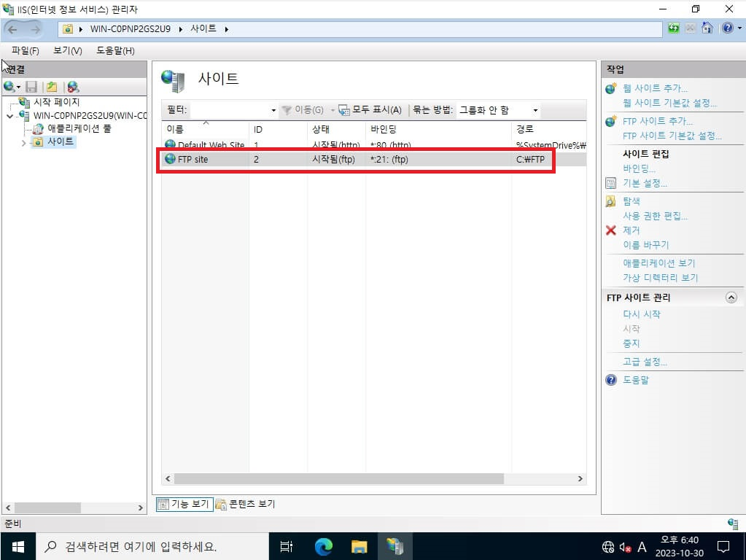Click the FTP site globe icon
Screen dimensions: 746x560
tap(170, 159)
